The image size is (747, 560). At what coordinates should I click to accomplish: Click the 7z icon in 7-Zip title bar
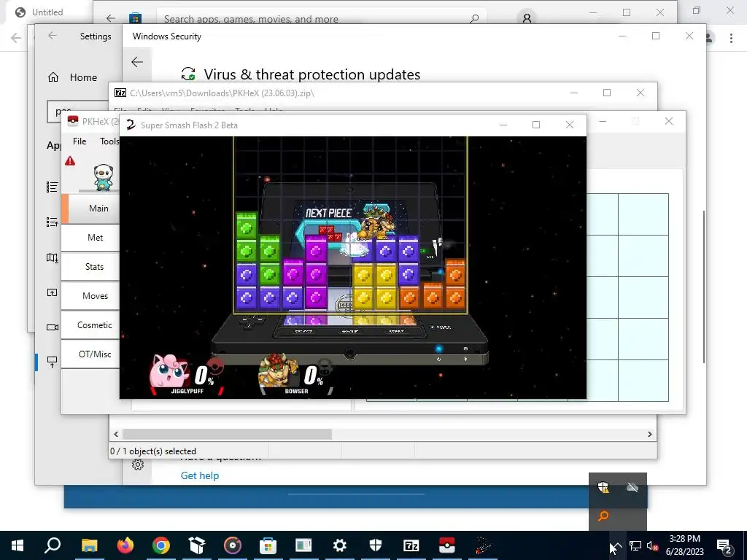point(120,93)
